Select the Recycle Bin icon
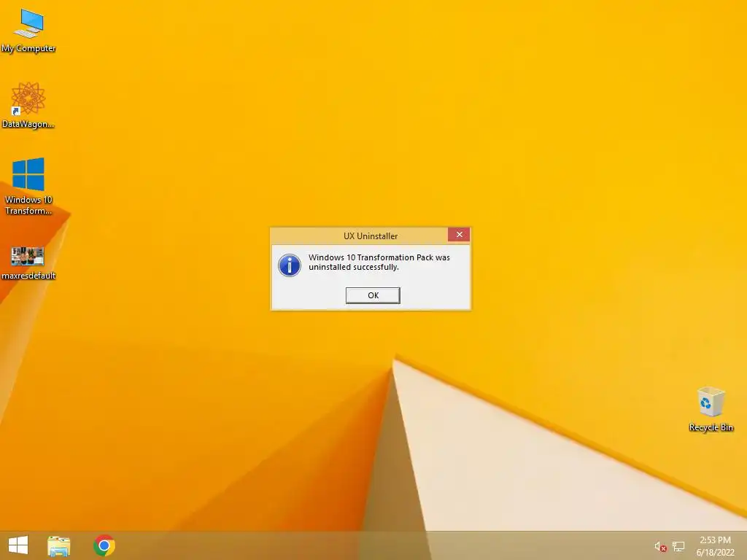 tap(711, 410)
